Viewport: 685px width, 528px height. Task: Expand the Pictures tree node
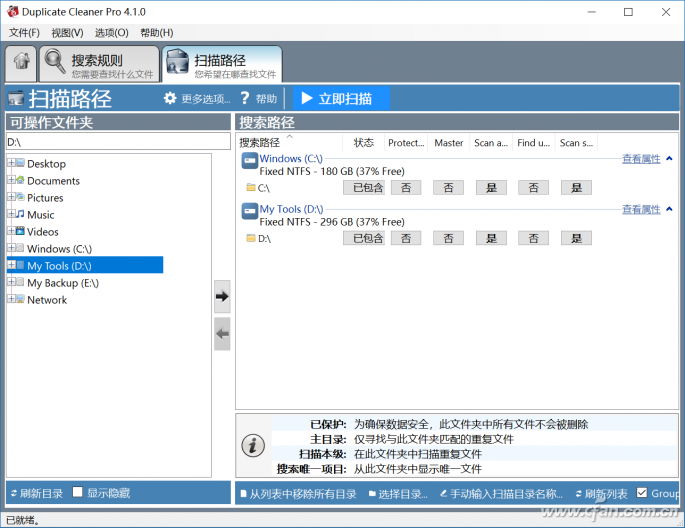point(11,197)
